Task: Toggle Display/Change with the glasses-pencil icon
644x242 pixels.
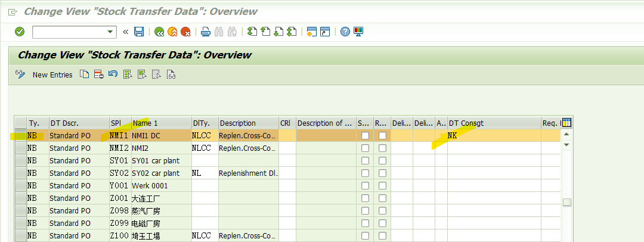Action: 20,75
